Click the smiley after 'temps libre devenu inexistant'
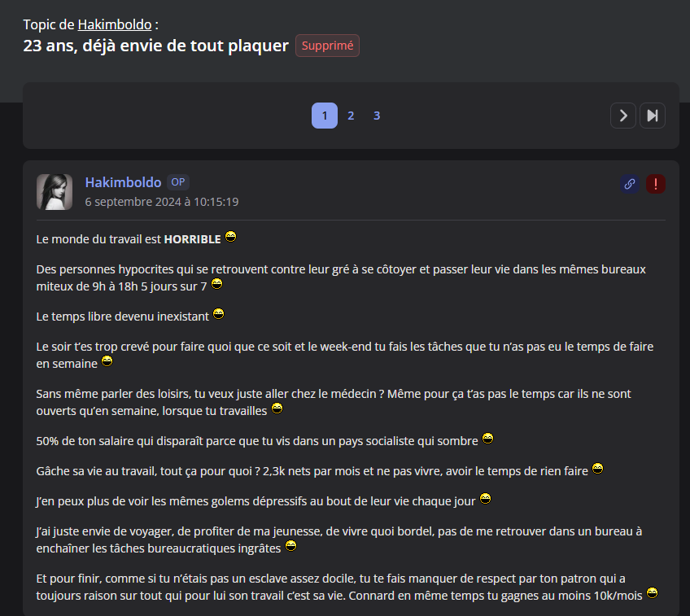This screenshot has height=616, width=690. pos(219,314)
